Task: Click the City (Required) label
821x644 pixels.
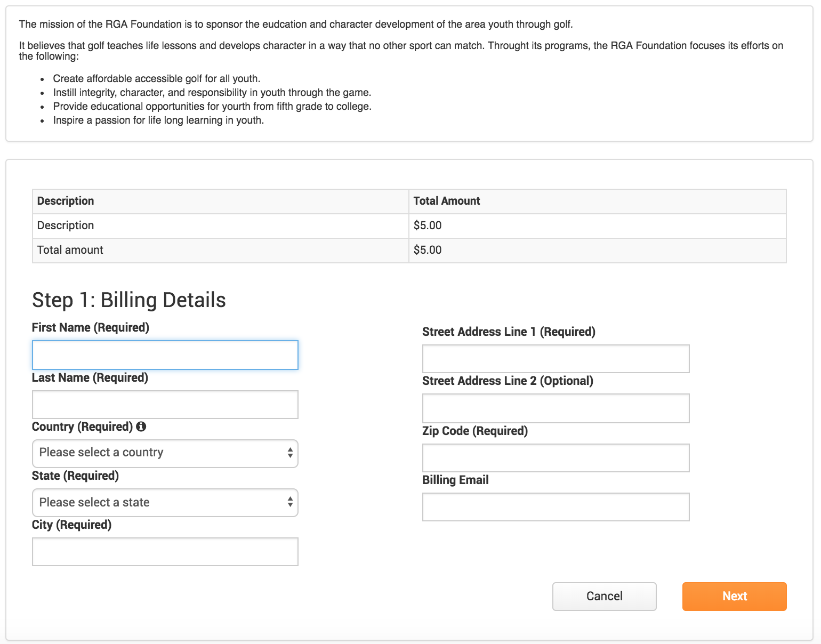Action: [x=72, y=525]
